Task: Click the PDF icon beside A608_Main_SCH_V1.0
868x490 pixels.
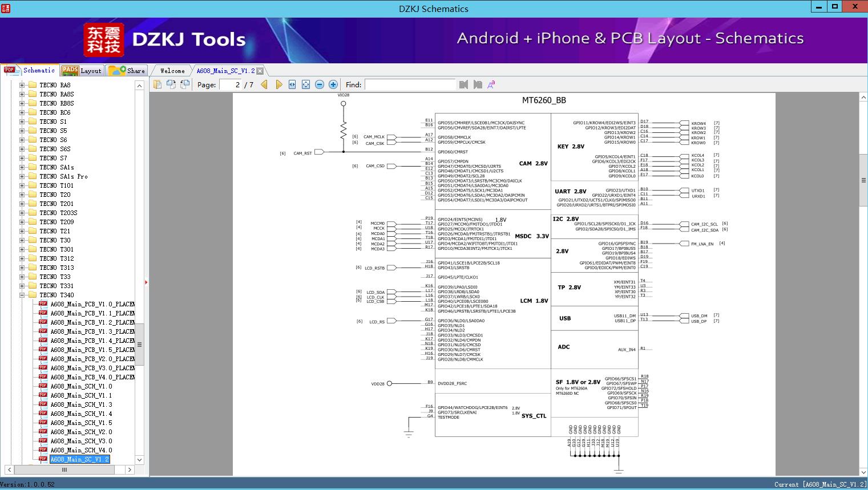Action: pos(43,386)
